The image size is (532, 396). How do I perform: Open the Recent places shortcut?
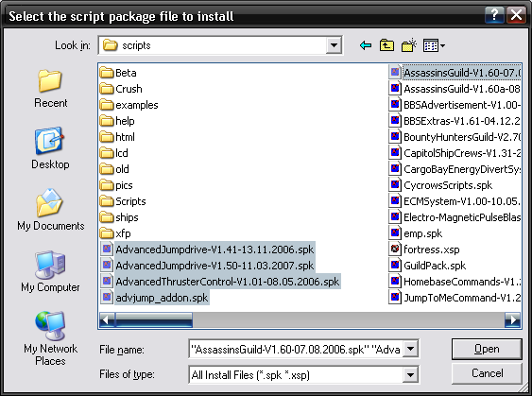(50, 89)
